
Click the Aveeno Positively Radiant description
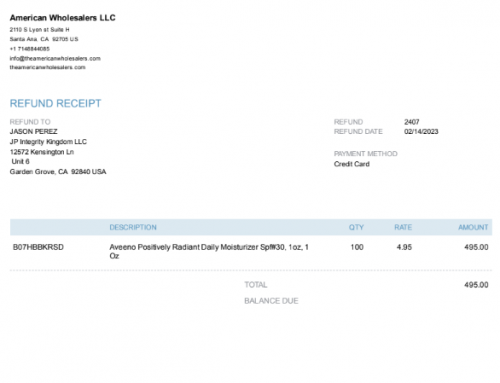(x=209, y=251)
